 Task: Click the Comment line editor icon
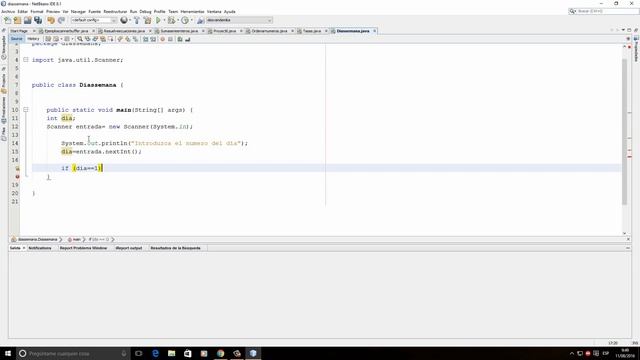pos(180,39)
